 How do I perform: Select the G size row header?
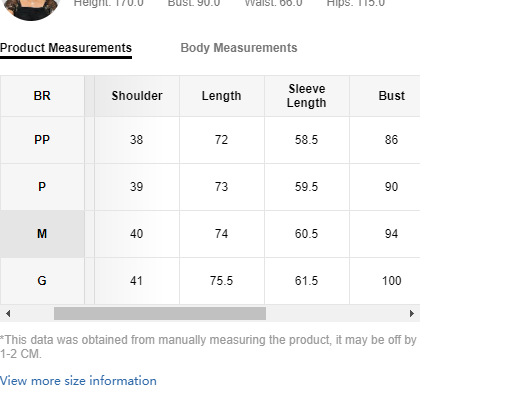pyautogui.click(x=42, y=281)
